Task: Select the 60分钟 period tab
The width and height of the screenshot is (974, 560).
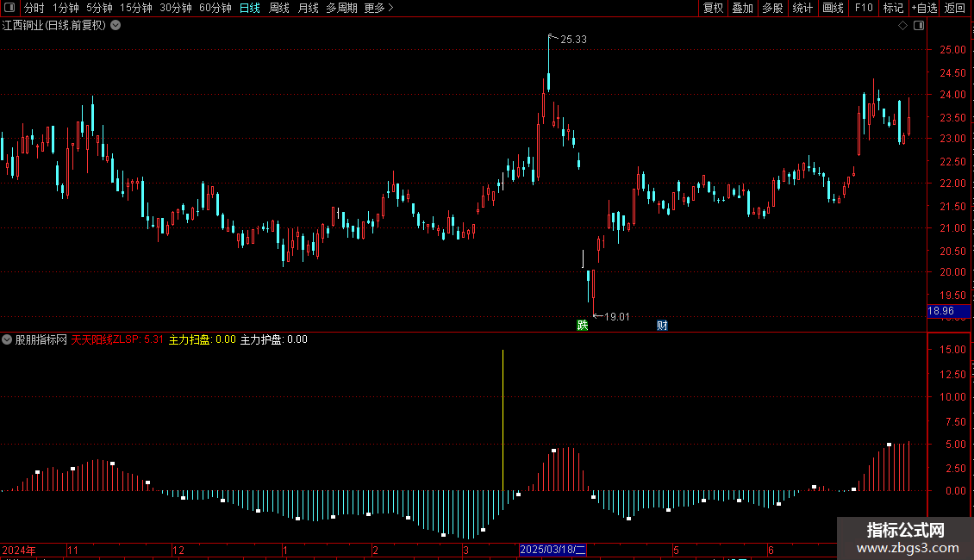Action: [215, 8]
